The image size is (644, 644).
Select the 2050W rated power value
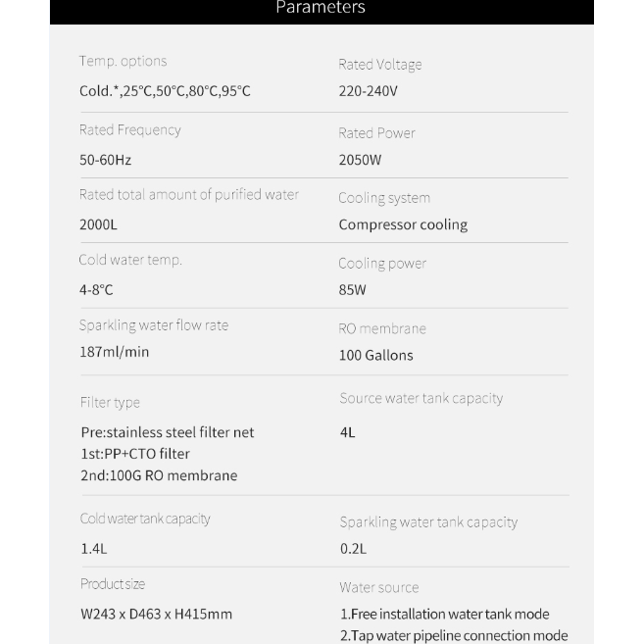360,159
